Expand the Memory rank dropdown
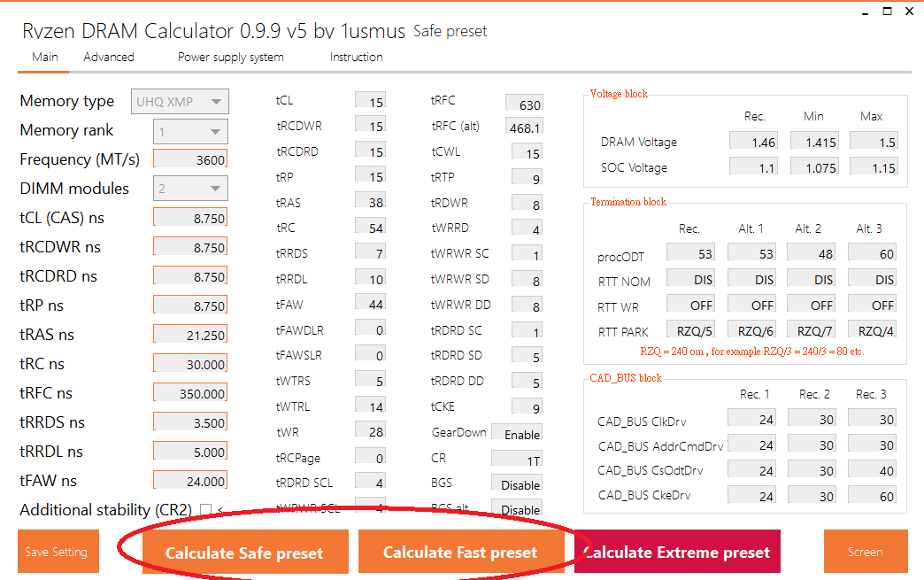 [x=190, y=131]
